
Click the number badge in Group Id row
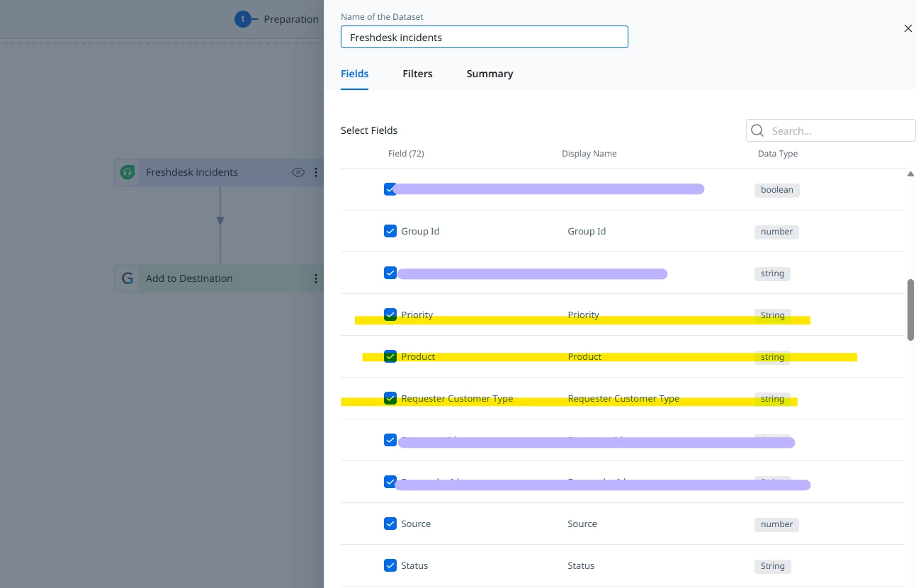[x=776, y=232]
